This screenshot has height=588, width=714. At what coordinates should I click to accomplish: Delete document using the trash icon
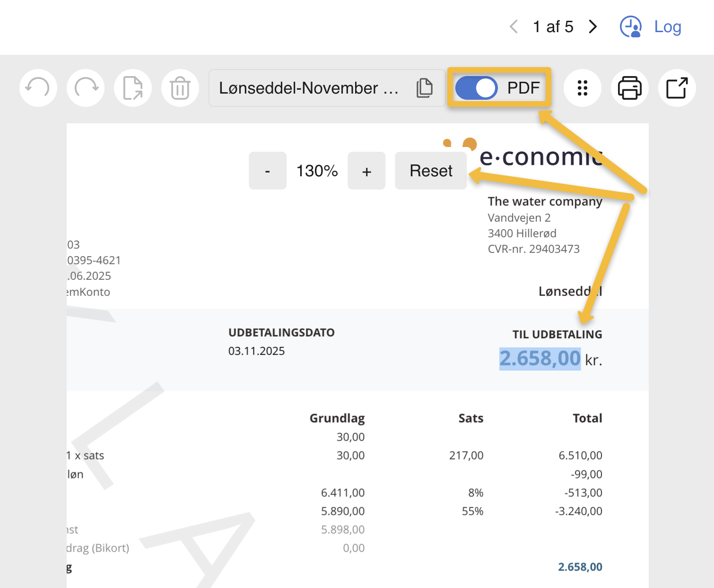pos(180,88)
